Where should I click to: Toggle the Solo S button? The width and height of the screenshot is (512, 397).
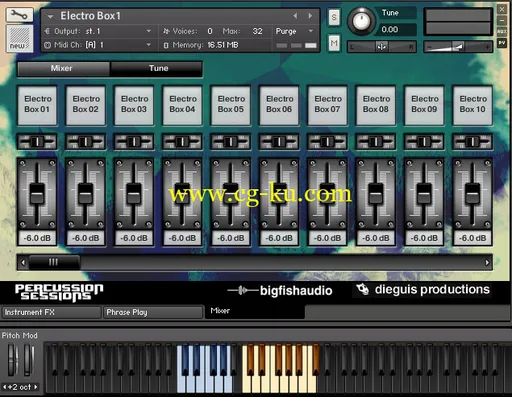click(x=334, y=17)
